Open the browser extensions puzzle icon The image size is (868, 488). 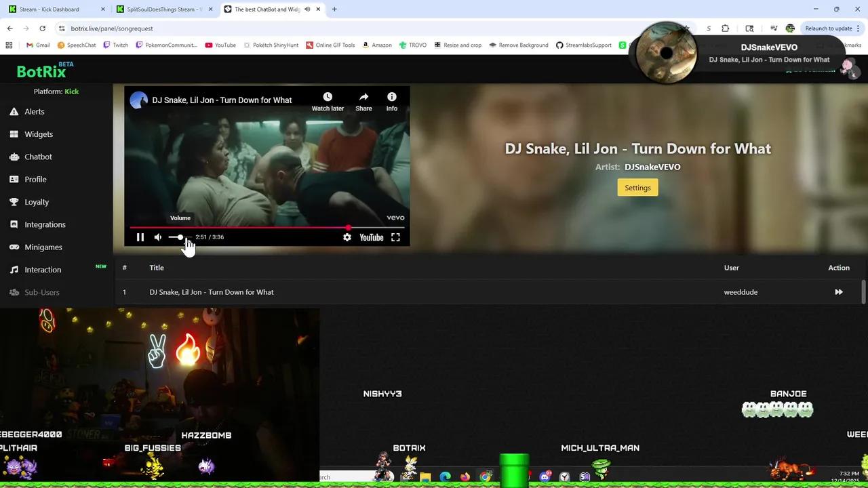(x=726, y=28)
